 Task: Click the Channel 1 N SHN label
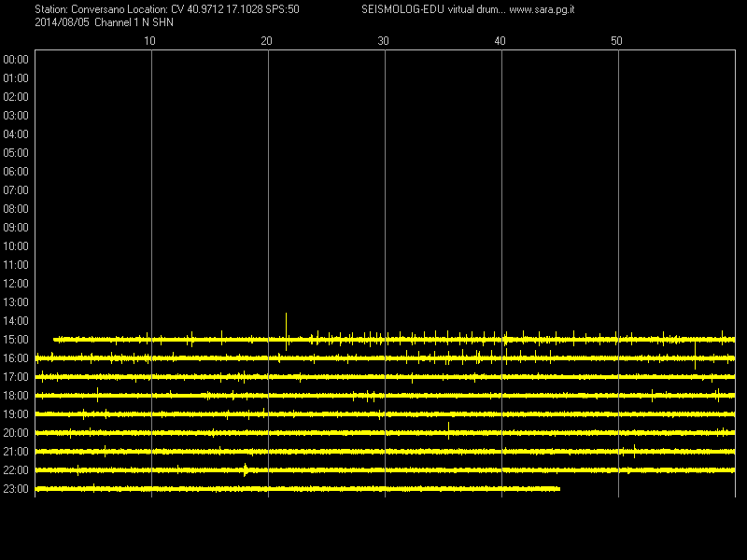[x=134, y=22]
